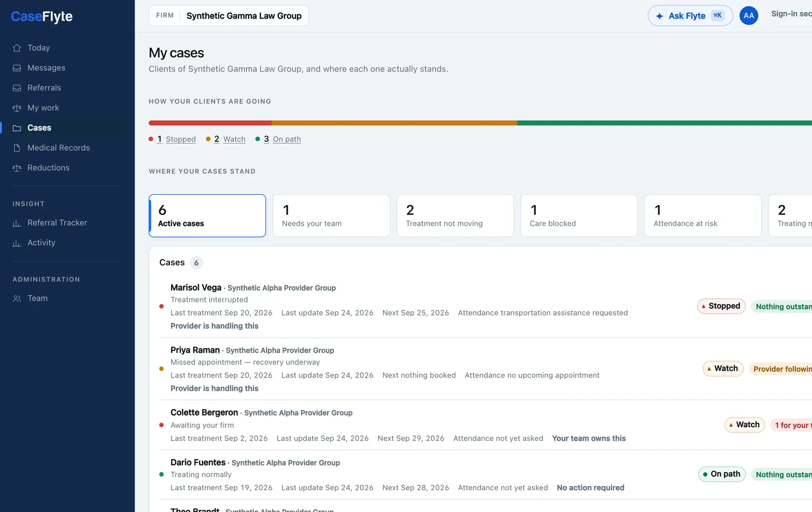Image resolution: width=812 pixels, height=512 pixels.
Task: Select Treatment not moving card
Action: point(455,216)
